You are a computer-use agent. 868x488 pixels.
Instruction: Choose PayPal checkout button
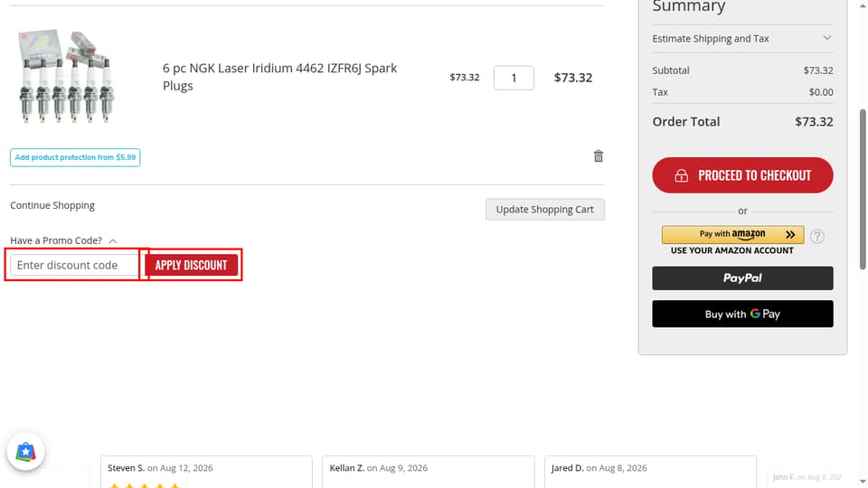[742, 278]
